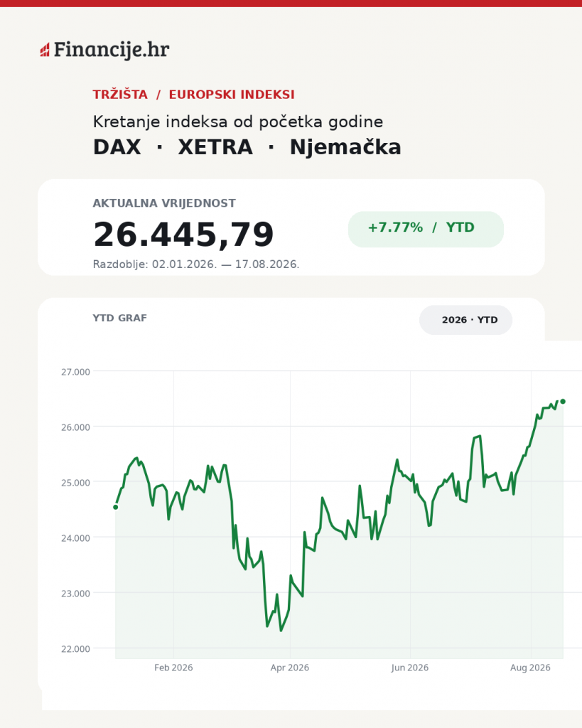Go to the TRŽIŠTA breadcrumb section

click(x=120, y=95)
